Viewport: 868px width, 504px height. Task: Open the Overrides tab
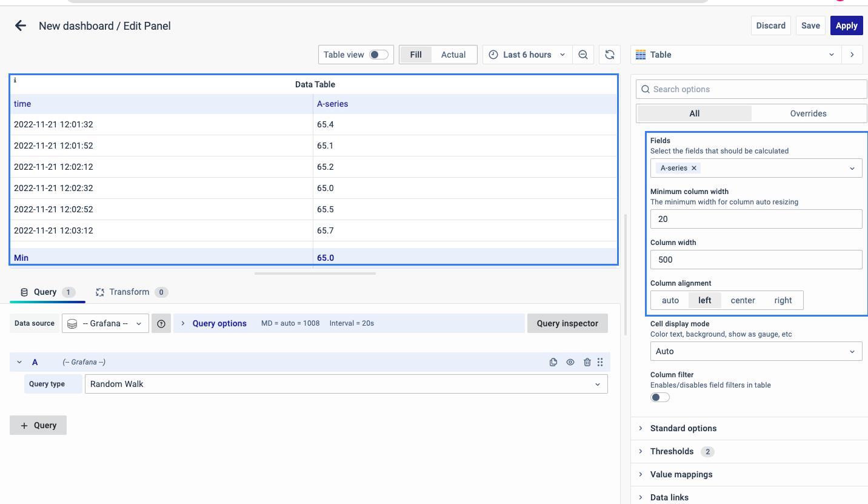[808, 113]
